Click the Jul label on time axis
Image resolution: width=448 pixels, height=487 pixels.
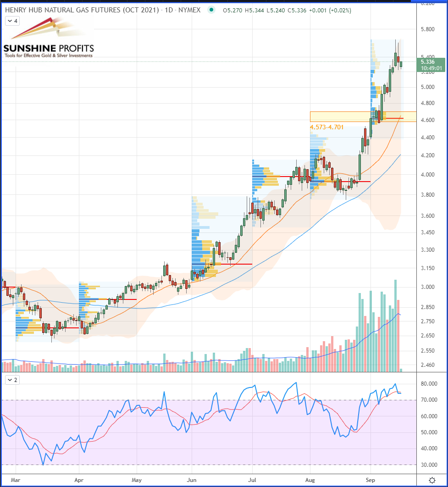pyautogui.click(x=252, y=480)
